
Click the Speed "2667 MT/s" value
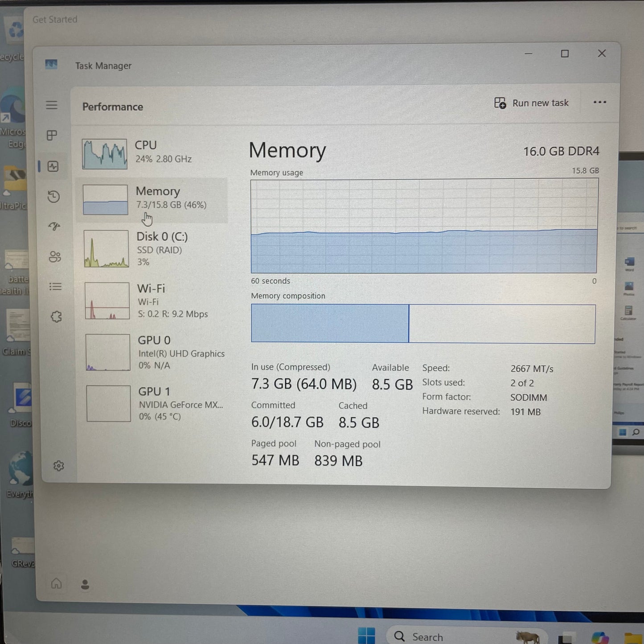[x=532, y=369]
